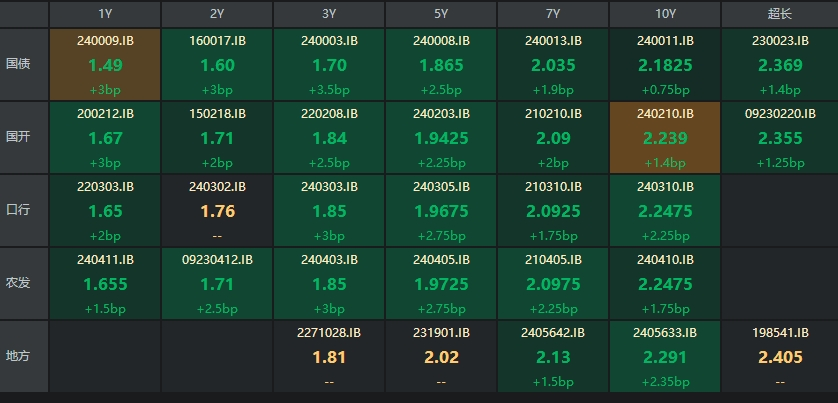Click yield 1.9425 for 国开 5Y

(x=441, y=138)
